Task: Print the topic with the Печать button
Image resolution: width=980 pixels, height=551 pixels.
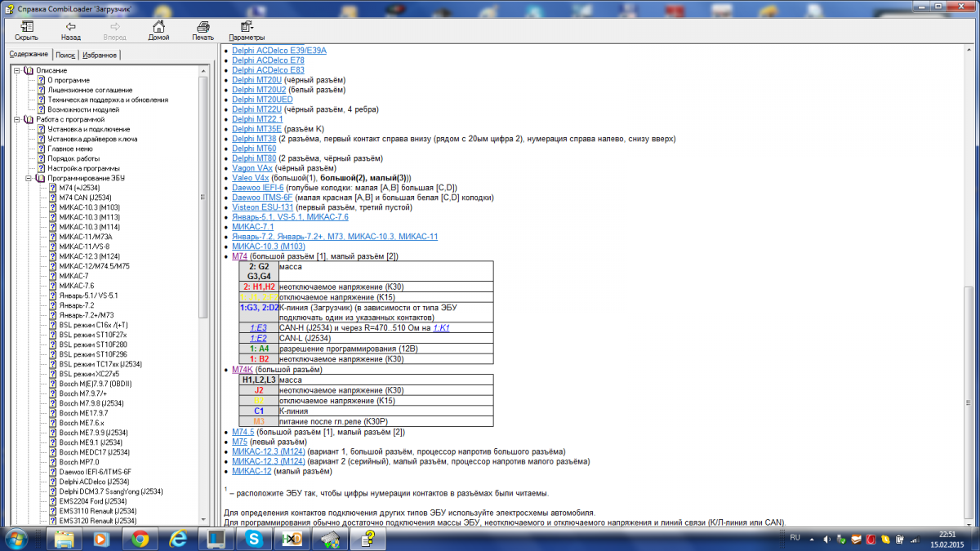Action: click(203, 30)
